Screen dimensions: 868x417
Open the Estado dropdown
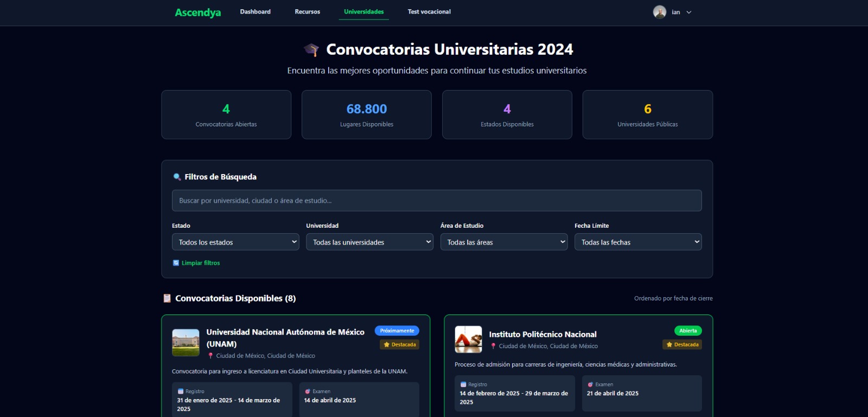pos(235,242)
